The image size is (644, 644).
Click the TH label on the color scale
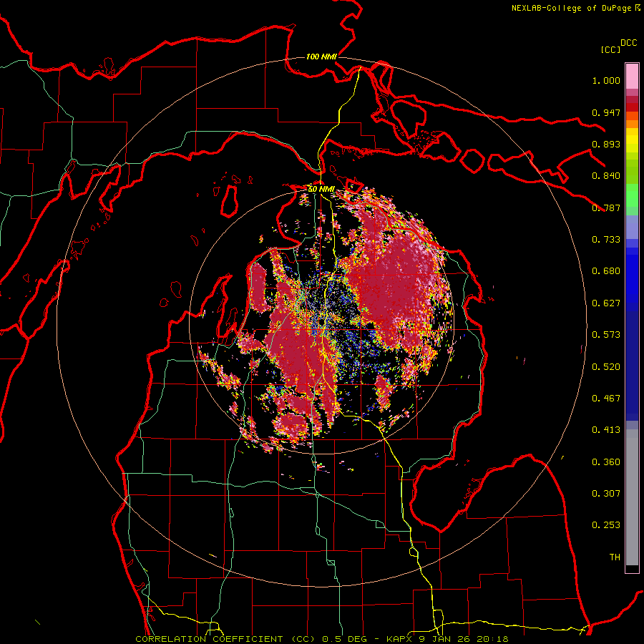(615, 557)
